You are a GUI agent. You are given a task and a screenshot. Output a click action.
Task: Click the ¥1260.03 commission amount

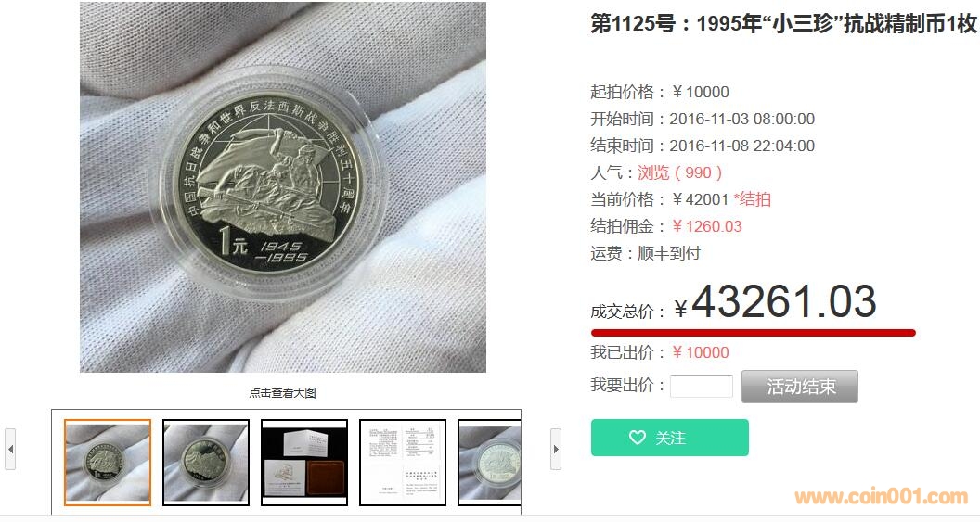click(x=707, y=226)
